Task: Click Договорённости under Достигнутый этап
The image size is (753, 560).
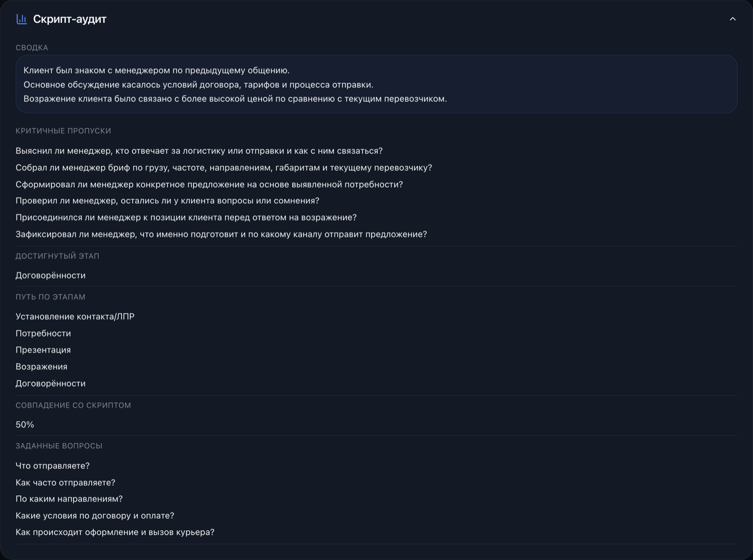Action: click(x=50, y=275)
